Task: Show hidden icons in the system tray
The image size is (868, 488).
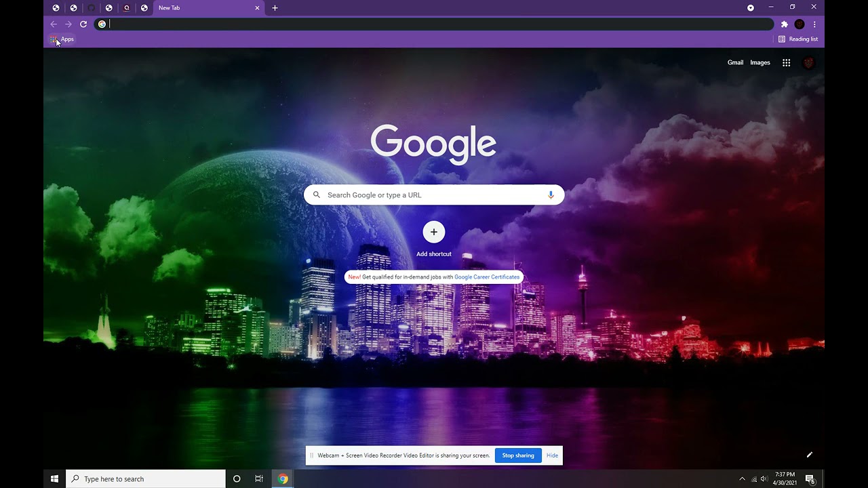Action: (x=742, y=479)
